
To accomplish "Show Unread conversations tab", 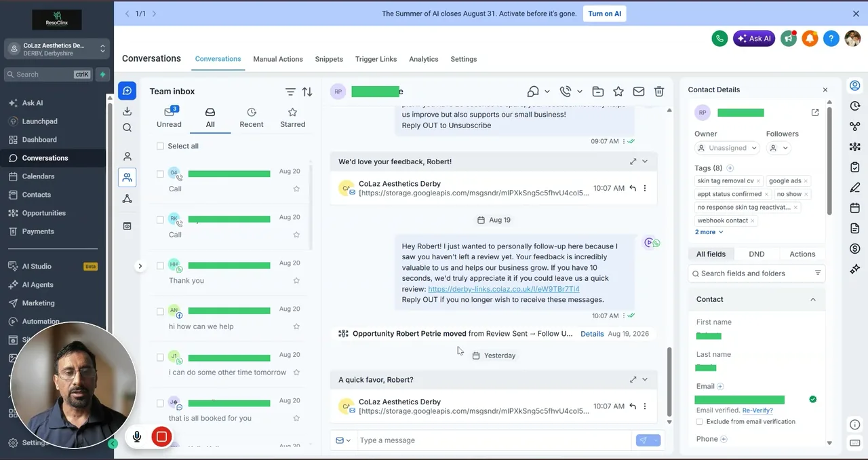I will click(x=169, y=117).
